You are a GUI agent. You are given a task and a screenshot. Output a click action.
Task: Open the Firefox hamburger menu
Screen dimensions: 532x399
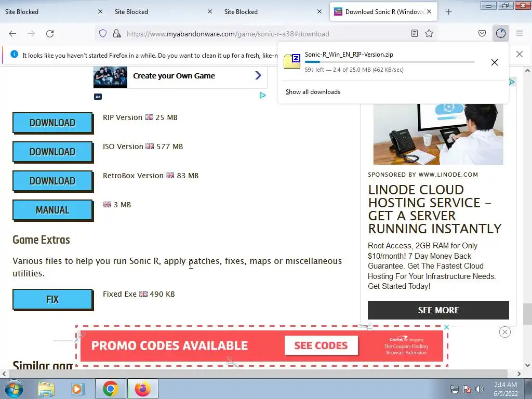520,33
